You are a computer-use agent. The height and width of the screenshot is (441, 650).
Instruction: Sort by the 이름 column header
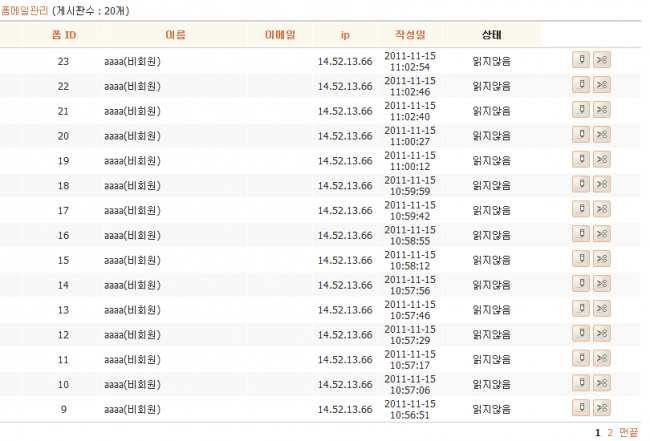pyautogui.click(x=175, y=35)
